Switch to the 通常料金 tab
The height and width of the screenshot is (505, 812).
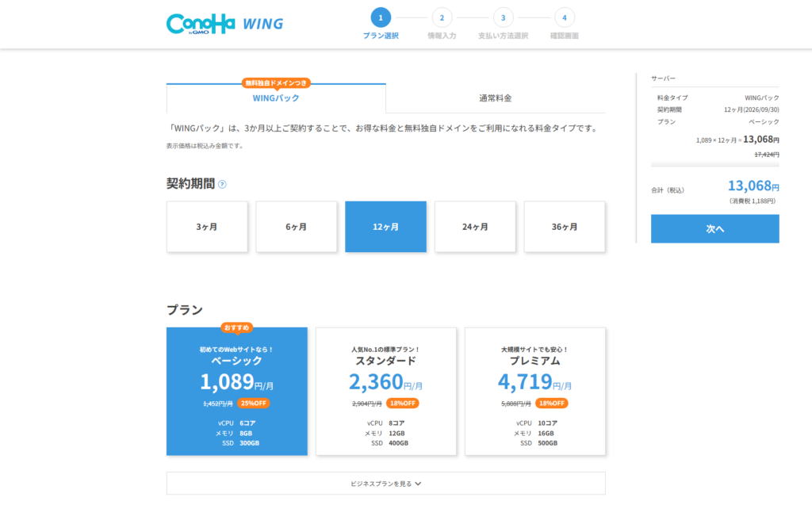coord(495,98)
